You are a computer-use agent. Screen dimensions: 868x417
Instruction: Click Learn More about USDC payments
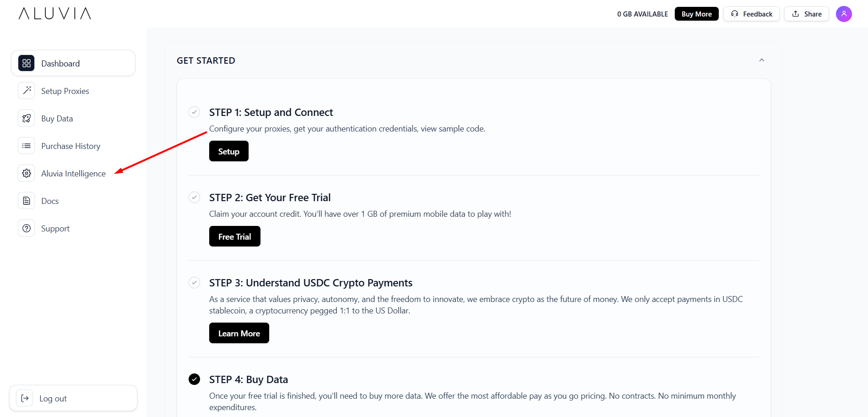point(239,333)
